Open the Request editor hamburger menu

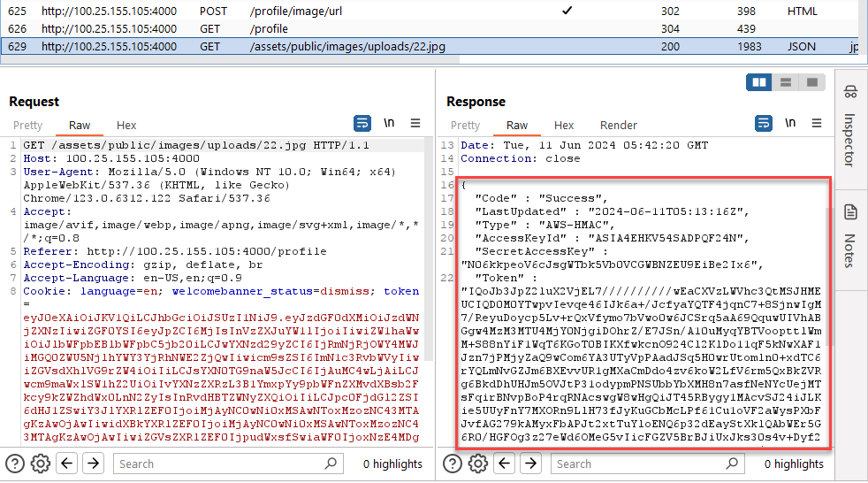[415, 123]
